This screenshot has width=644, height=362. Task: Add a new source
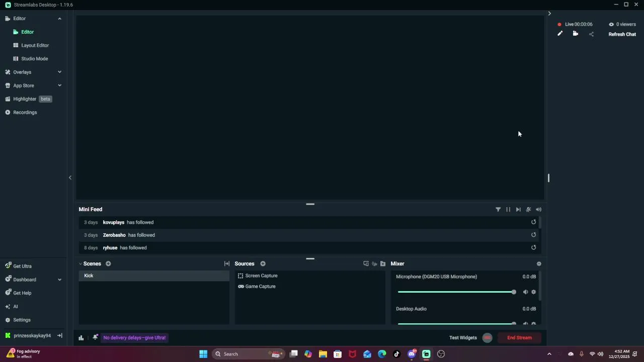[263, 263]
